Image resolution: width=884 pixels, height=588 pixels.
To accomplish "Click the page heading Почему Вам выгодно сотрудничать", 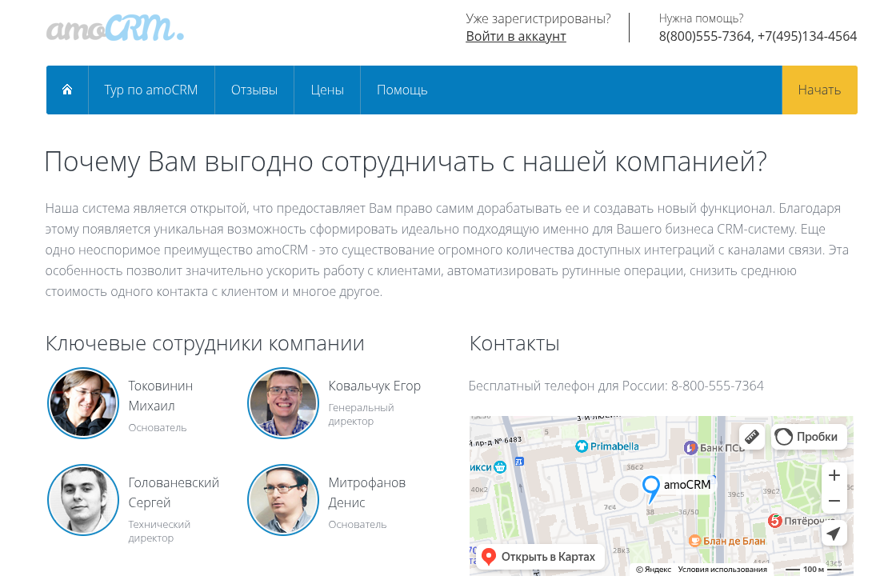I will pos(406,162).
